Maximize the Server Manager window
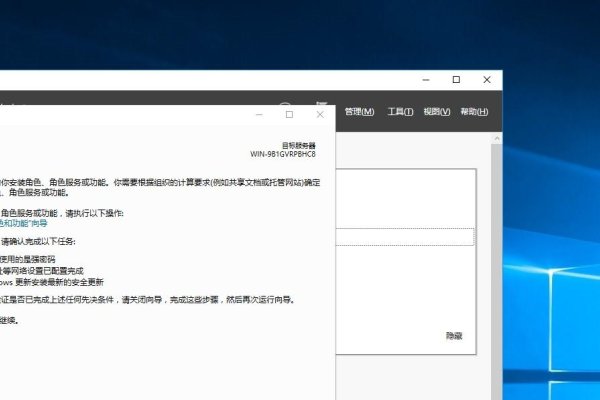 coord(456,80)
